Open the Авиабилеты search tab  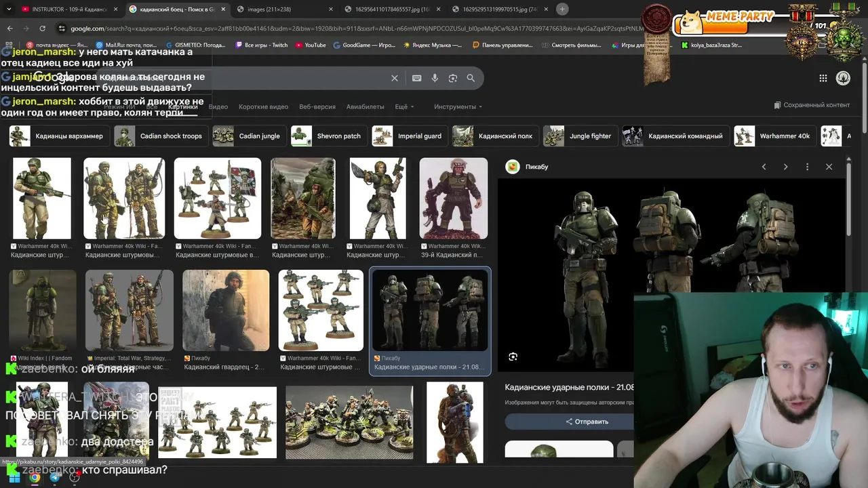point(366,106)
